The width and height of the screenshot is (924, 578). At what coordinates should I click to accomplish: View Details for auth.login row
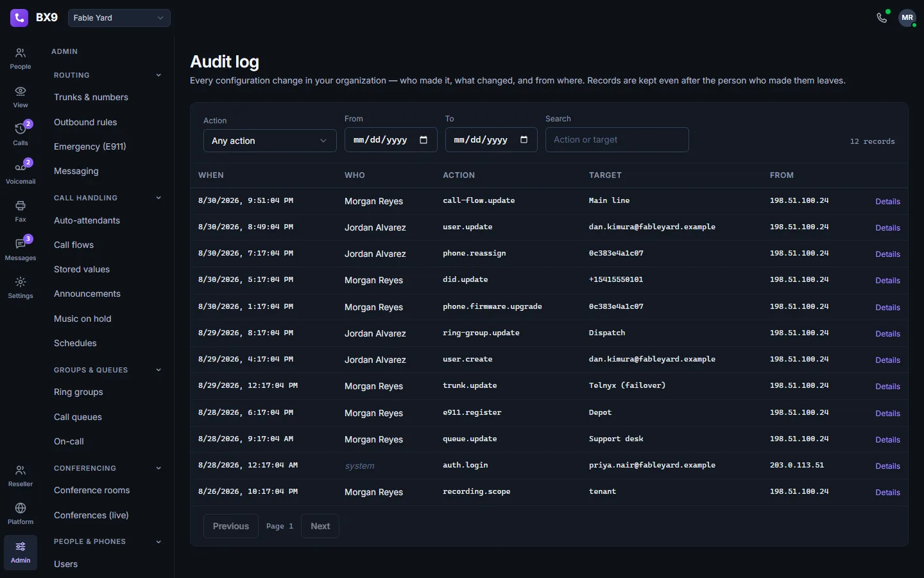(887, 466)
